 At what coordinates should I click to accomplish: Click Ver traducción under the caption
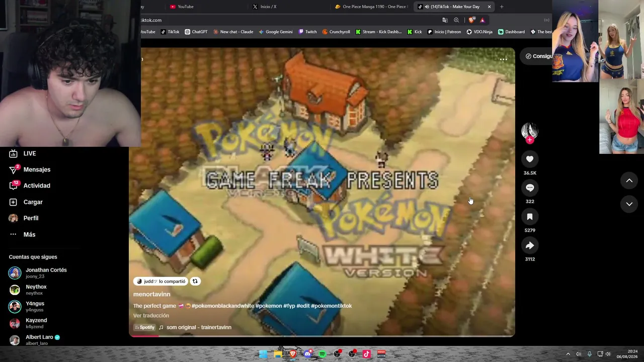pos(151,316)
